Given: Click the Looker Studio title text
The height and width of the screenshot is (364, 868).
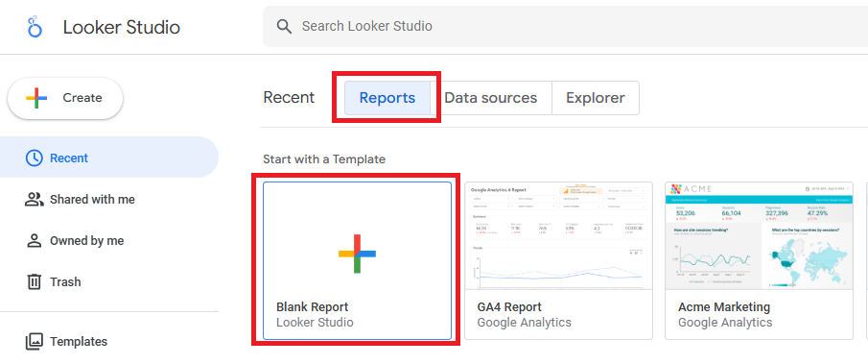Looking at the screenshot, I should click(x=122, y=27).
